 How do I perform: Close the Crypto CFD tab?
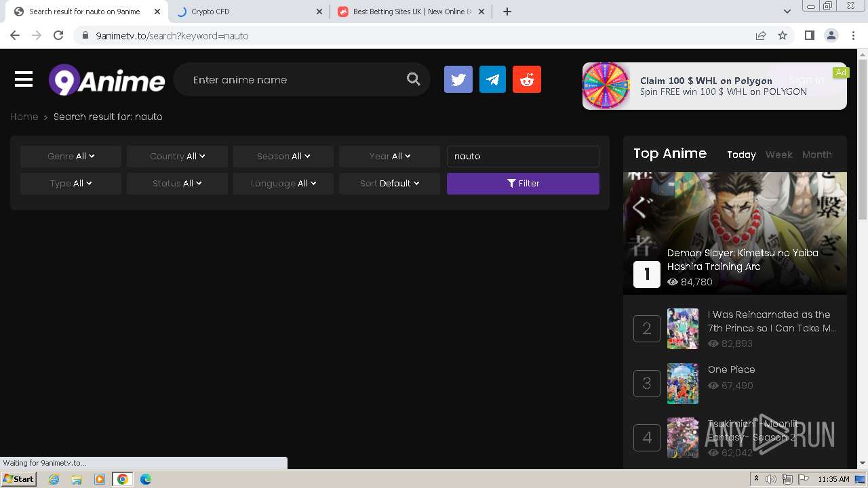320,12
